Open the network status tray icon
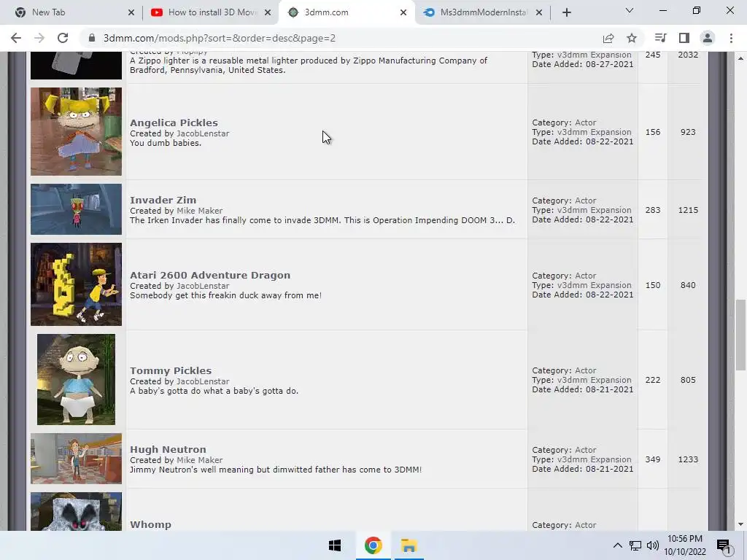 coord(635,545)
